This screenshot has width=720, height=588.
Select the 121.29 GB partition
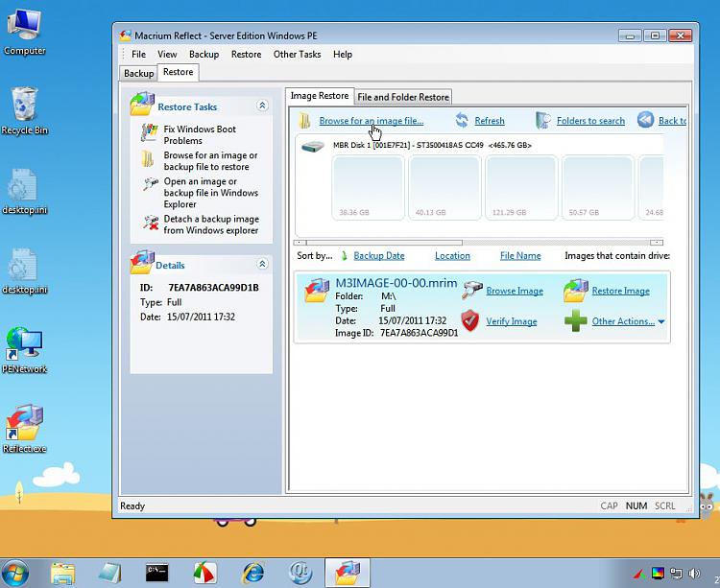(521, 188)
